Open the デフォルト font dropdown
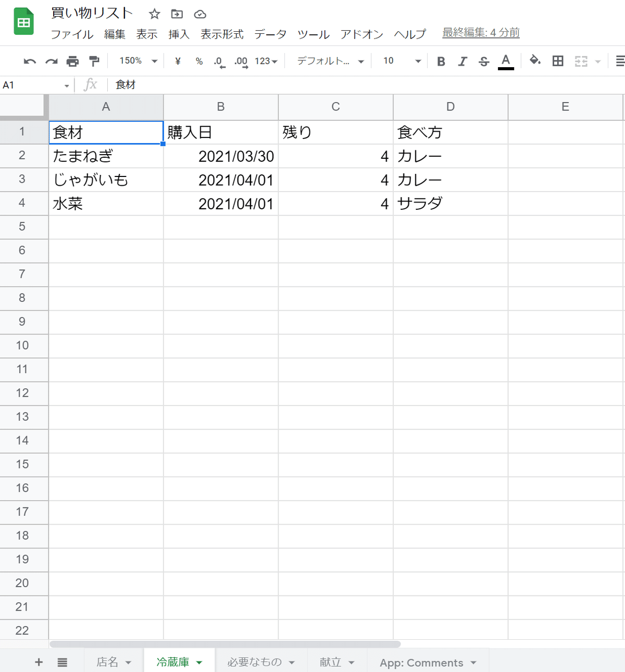The image size is (625, 672). click(x=330, y=61)
